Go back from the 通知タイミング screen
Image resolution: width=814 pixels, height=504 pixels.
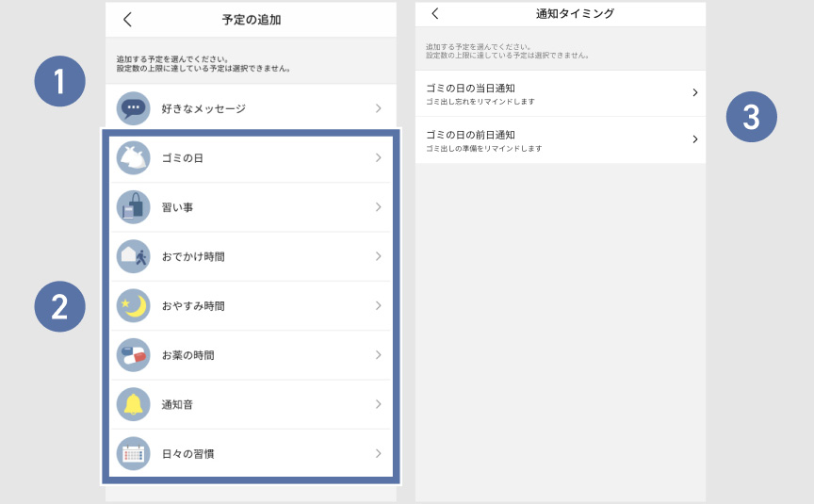pos(435,13)
